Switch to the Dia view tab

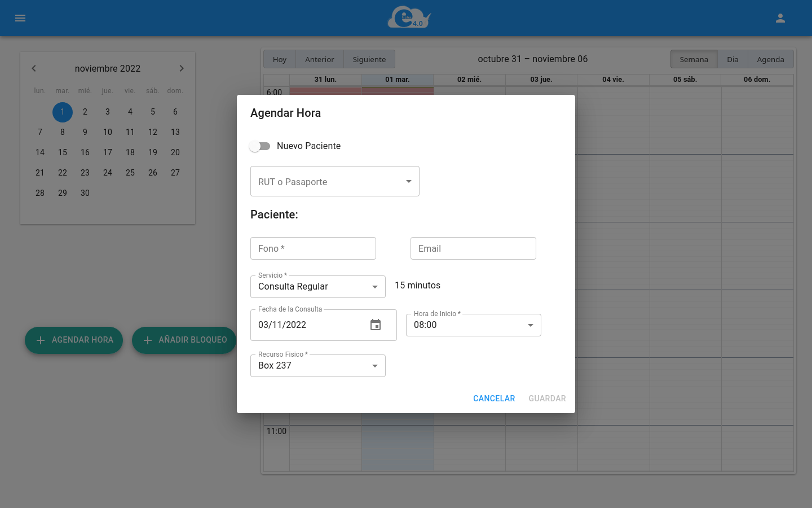point(732,59)
